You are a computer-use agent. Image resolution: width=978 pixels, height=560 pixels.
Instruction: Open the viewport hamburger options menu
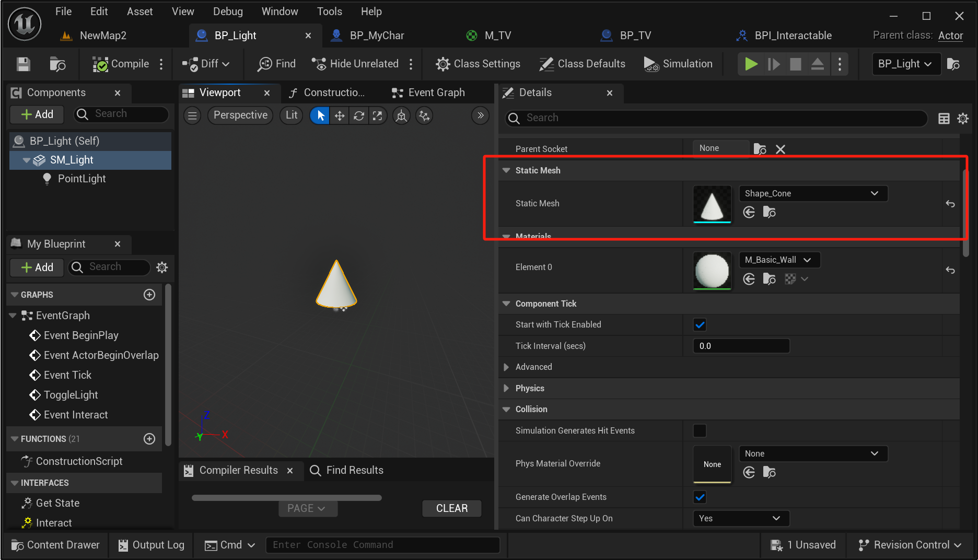pyautogui.click(x=192, y=115)
